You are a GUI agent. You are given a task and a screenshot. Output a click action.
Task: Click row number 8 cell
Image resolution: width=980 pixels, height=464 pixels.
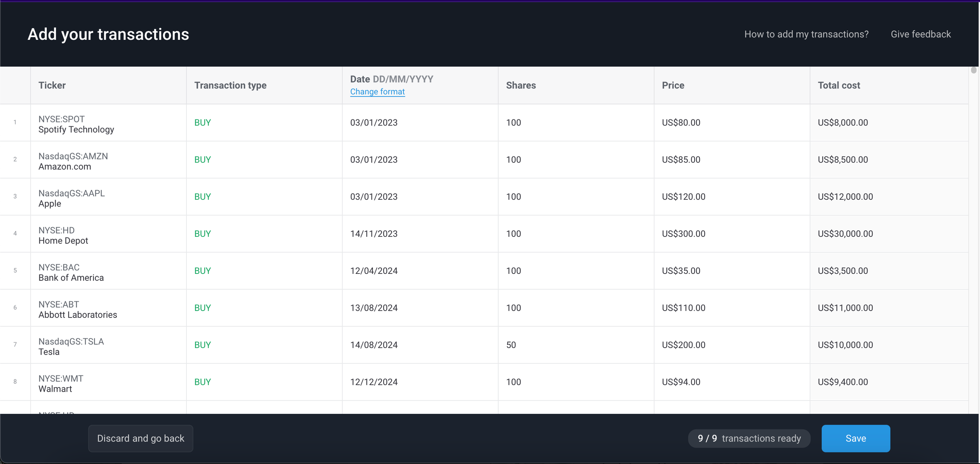point(15,382)
